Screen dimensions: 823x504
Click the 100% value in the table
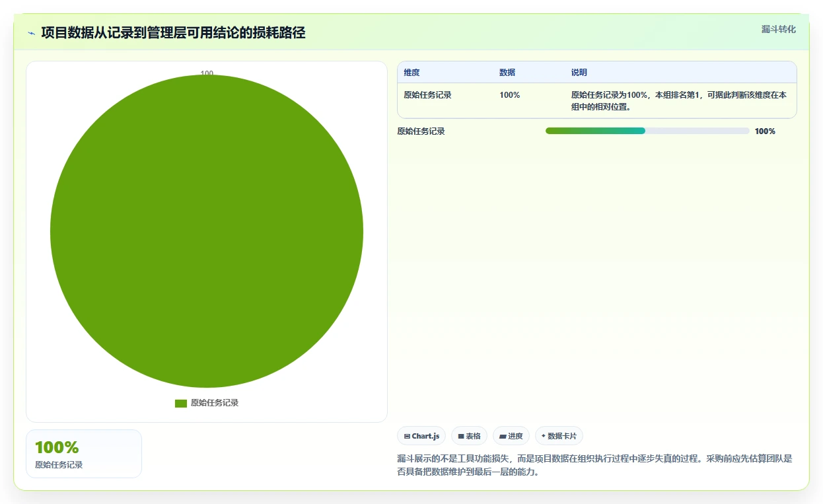point(509,95)
